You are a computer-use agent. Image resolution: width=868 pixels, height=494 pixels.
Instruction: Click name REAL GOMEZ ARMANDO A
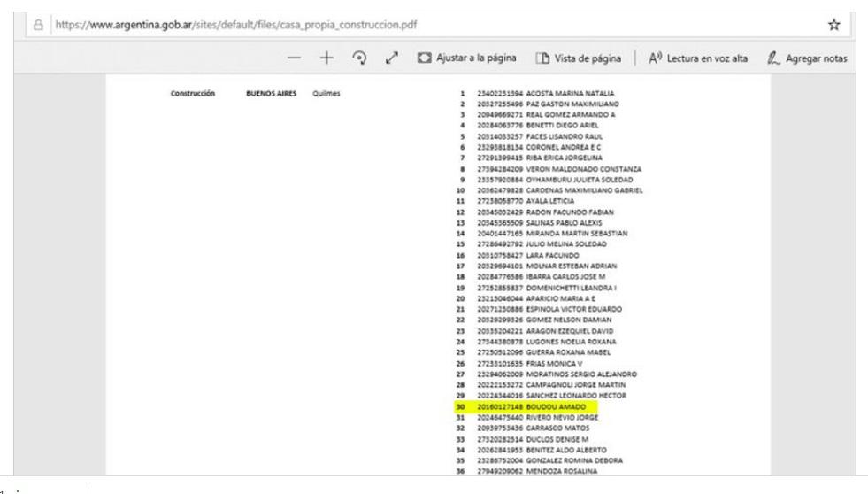tap(571, 114)
